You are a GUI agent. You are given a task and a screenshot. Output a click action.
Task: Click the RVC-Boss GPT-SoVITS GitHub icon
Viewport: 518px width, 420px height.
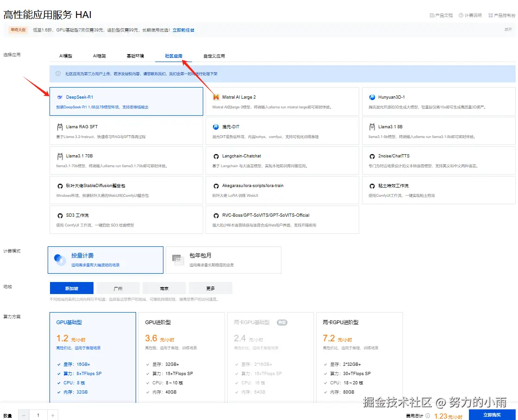[x=216, y=215]
